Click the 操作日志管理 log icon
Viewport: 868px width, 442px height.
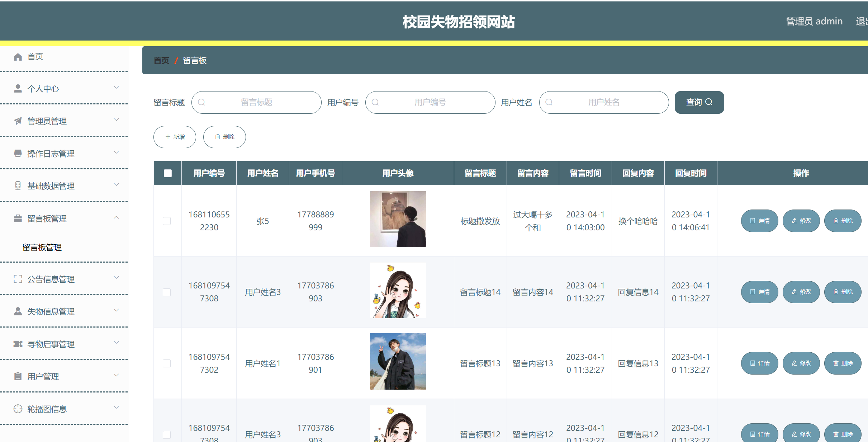pos(18,153)
